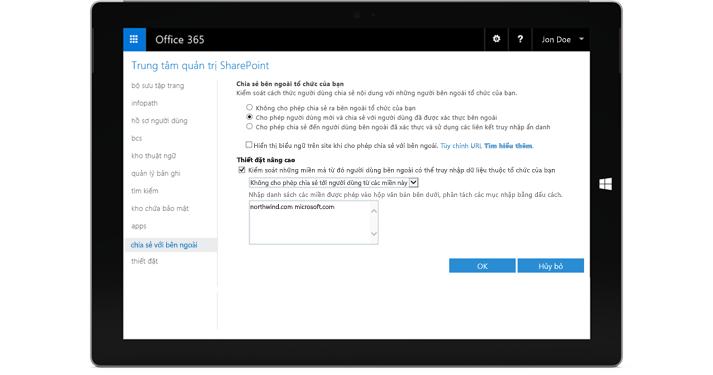Open infopath in the sidebar

click(x=145, y=103)
